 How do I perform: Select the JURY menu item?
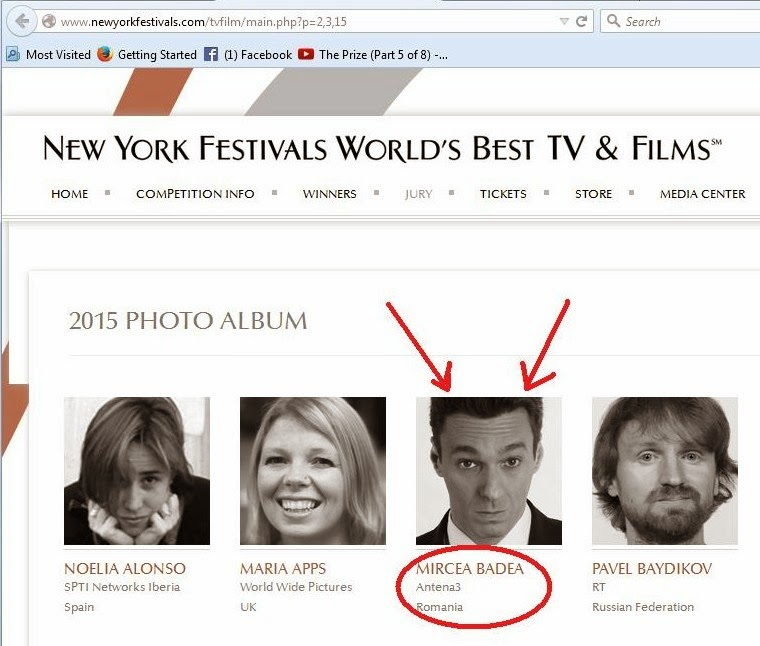(x=418, y=194)
